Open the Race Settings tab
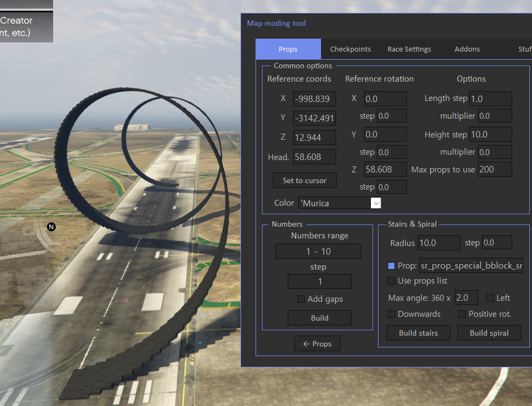Image resolution: width=532 pixels, height=406 pixels. (x=409, y=49)
